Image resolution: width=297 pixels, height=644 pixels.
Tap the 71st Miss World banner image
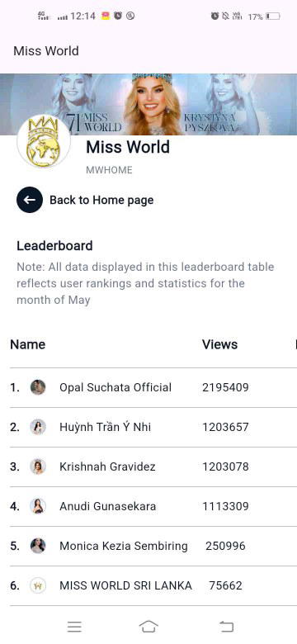(148, 104)
